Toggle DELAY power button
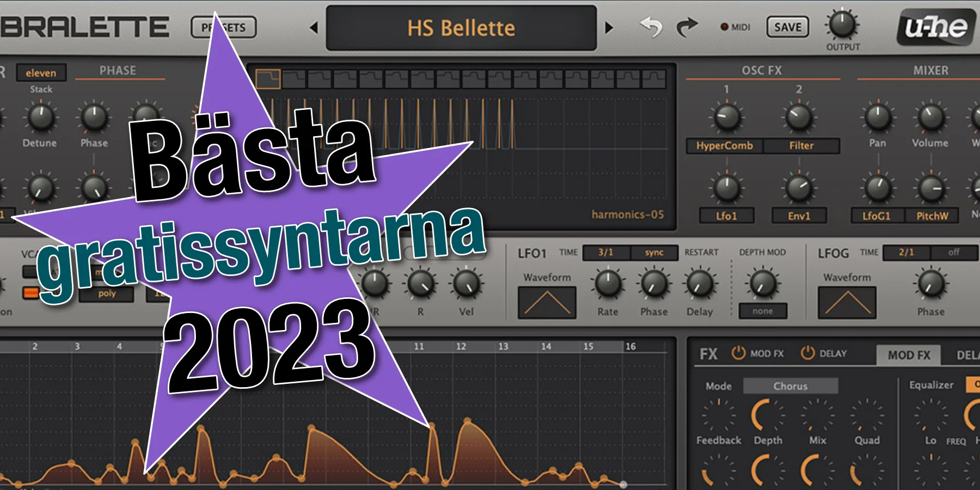This screenshot has width=980, height=490. (x=807, y=353)
